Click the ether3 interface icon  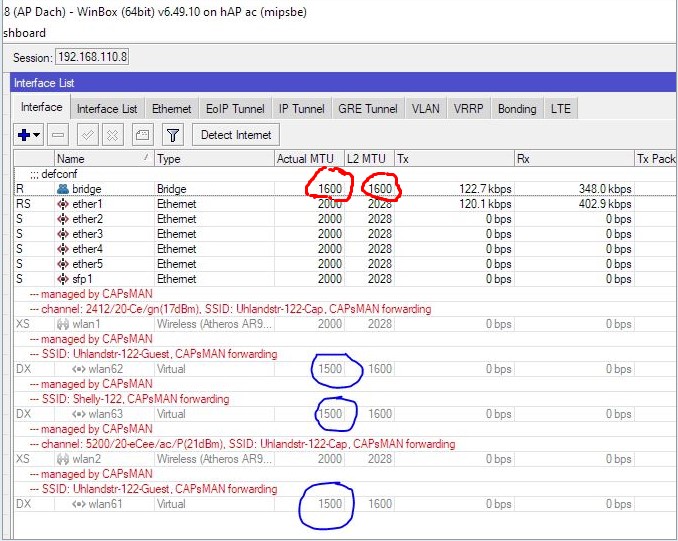(x=63, y=234)
